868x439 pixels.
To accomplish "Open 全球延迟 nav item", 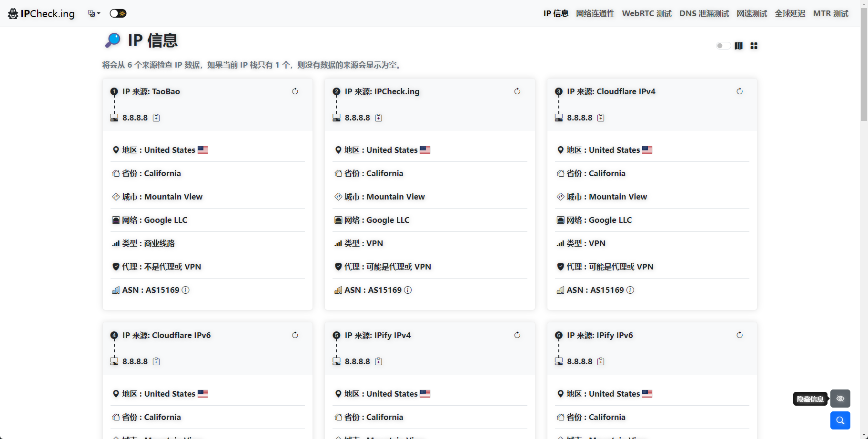I will coord(790,13).
